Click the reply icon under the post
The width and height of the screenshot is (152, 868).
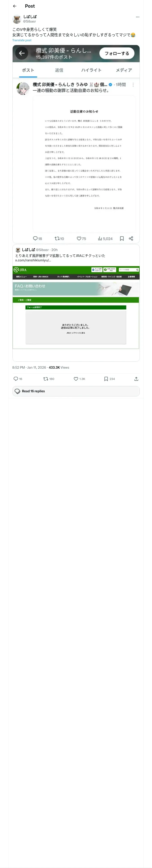tap(16, 379)
